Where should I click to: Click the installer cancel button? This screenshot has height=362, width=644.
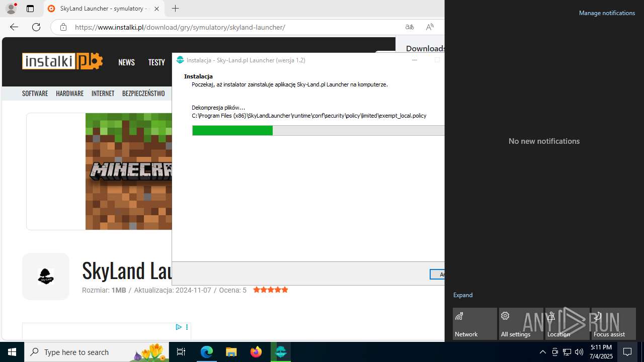437,275
